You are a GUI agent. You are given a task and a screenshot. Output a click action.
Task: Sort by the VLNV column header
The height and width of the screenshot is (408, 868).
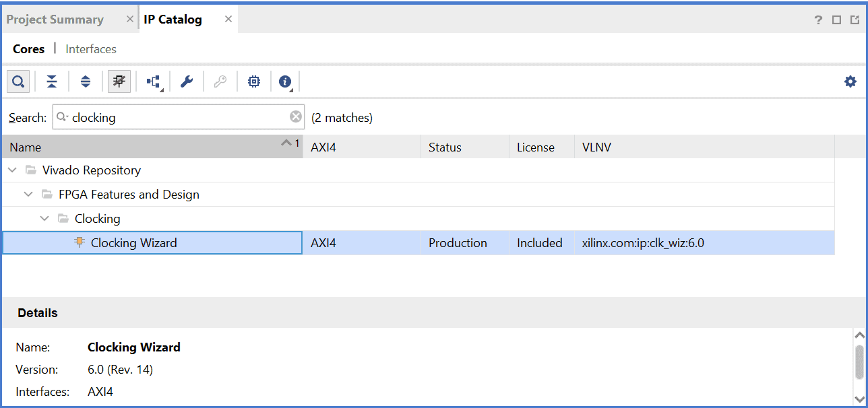(x=596, y=147)
